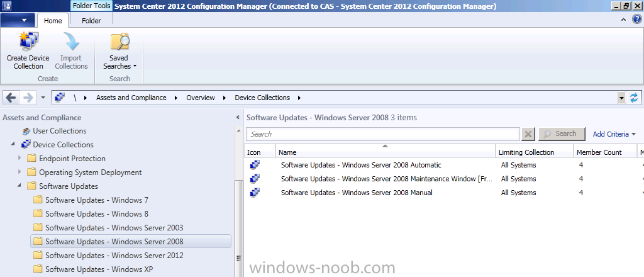Expand the Operating System Deployment node
This screenshot has height=277, width=644.
[19, 172]
